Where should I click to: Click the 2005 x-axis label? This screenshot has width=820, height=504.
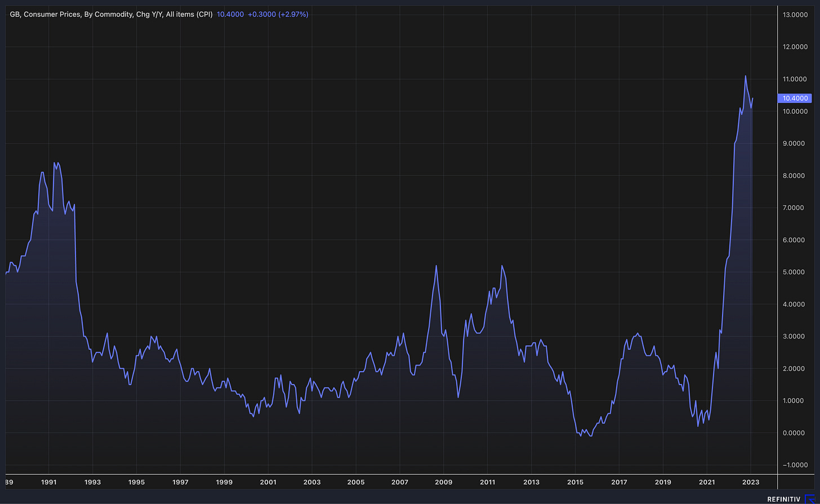[x=356, y=482]
